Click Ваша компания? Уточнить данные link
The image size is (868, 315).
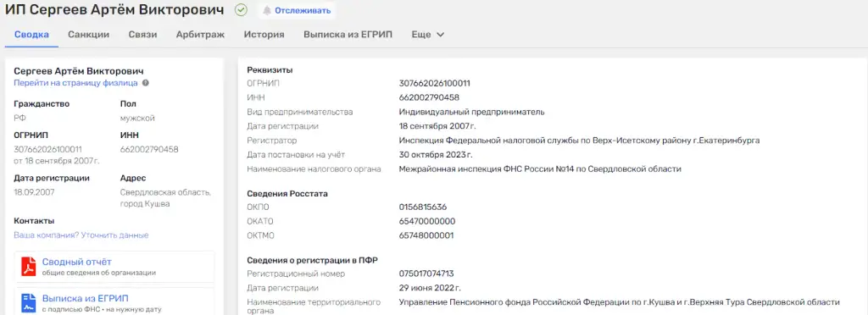[81, 235]
